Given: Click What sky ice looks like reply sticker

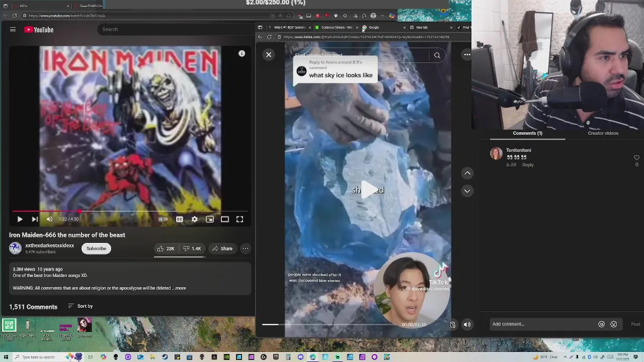Looking at the screenshot, I should [x=335, y=71].
